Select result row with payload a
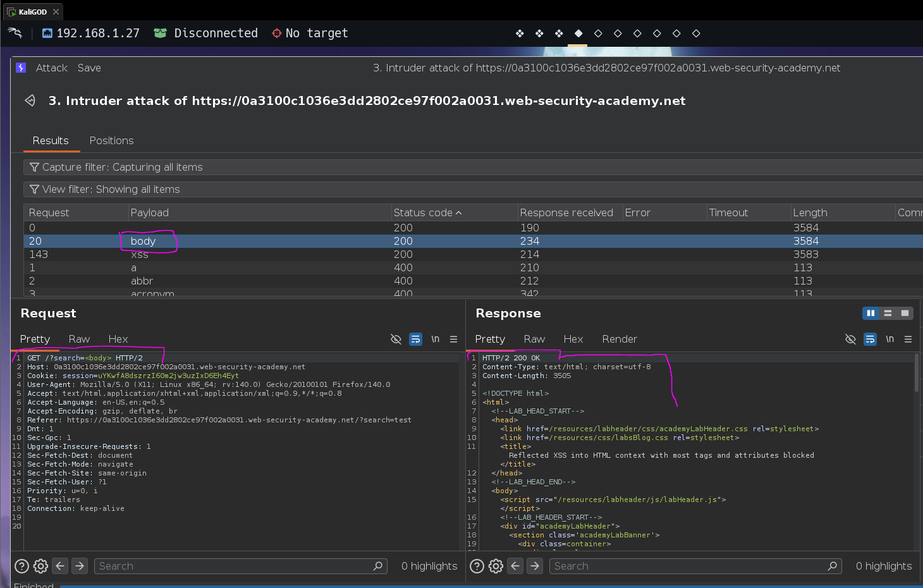 pos(473,267)
